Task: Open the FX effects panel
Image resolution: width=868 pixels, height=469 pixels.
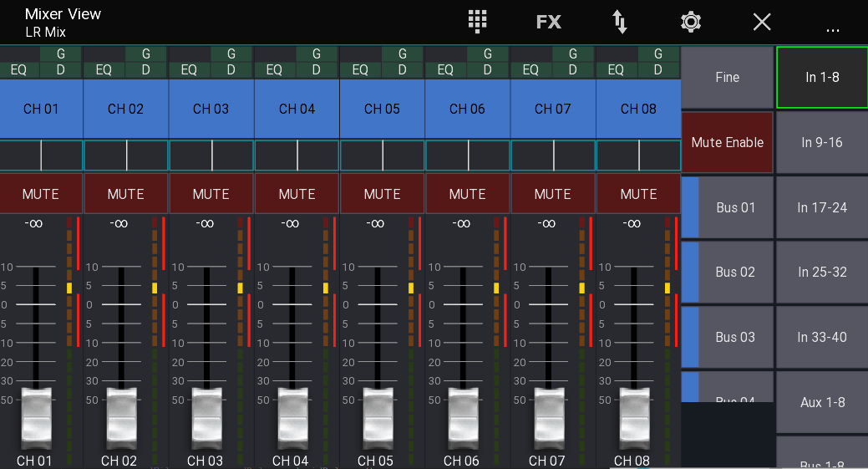Action: click(x=548, y=22)
